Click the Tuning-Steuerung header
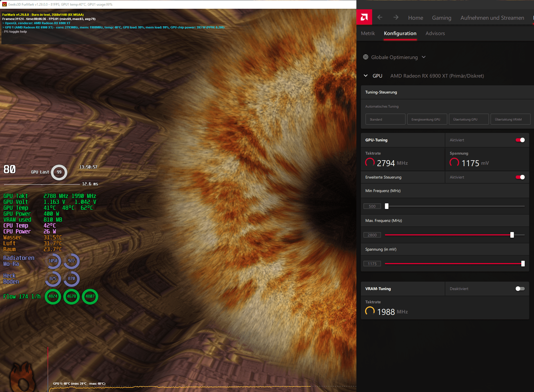The image size is (534, 392). tap(381, 92)
